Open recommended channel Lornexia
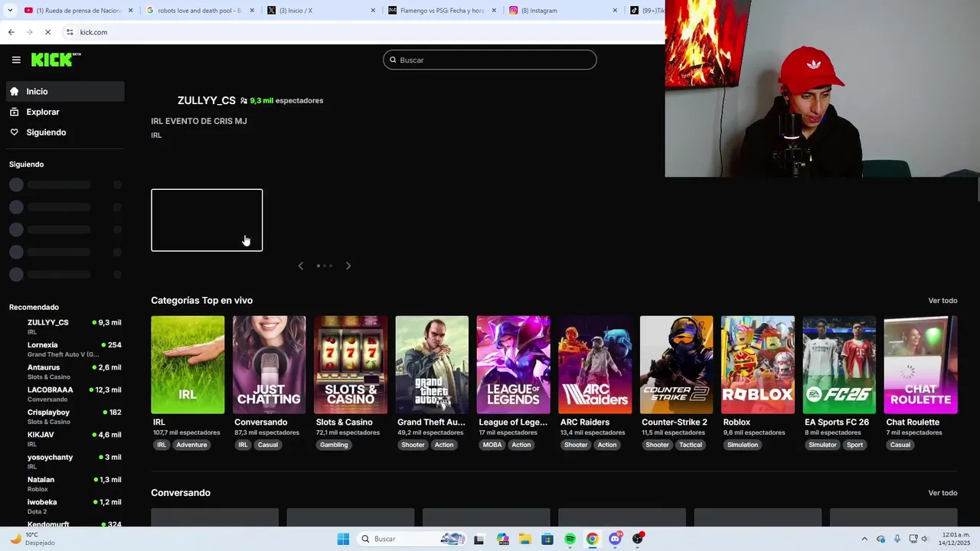 pos(65,349)
